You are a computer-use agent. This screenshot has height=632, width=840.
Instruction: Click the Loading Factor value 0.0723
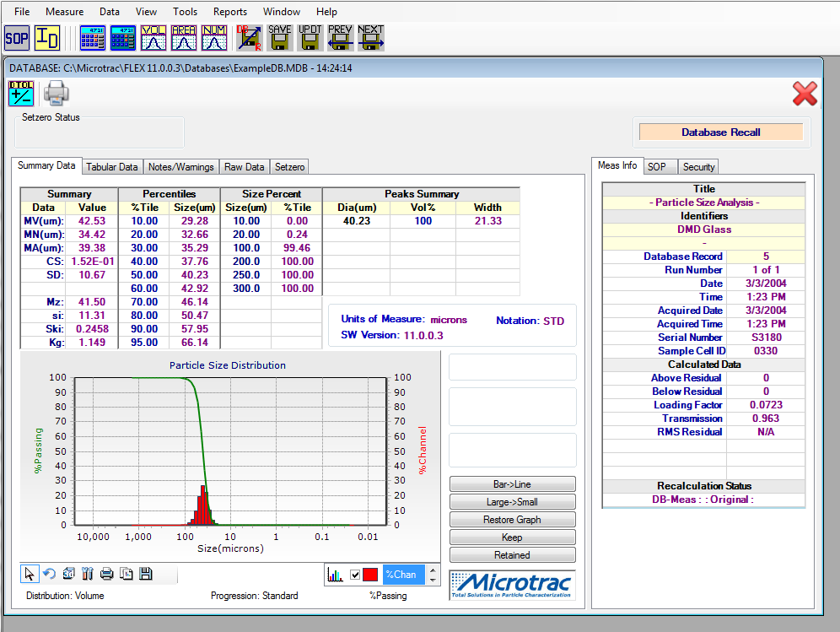(x=766, y=405)
